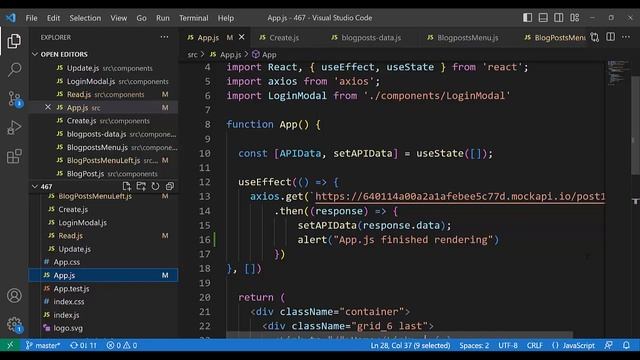Image resolution: width=640 pixels, height=360 pixels.
Task: Open index.js in the file tree
Action: point(104,315)
